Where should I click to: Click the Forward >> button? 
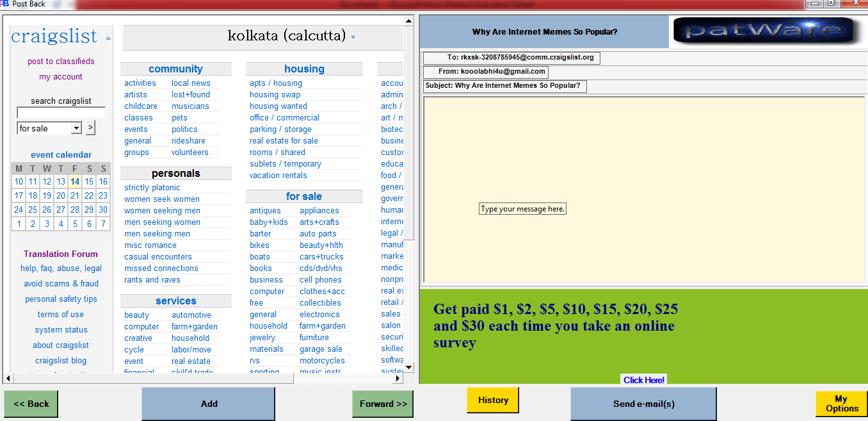coord(383,404)
